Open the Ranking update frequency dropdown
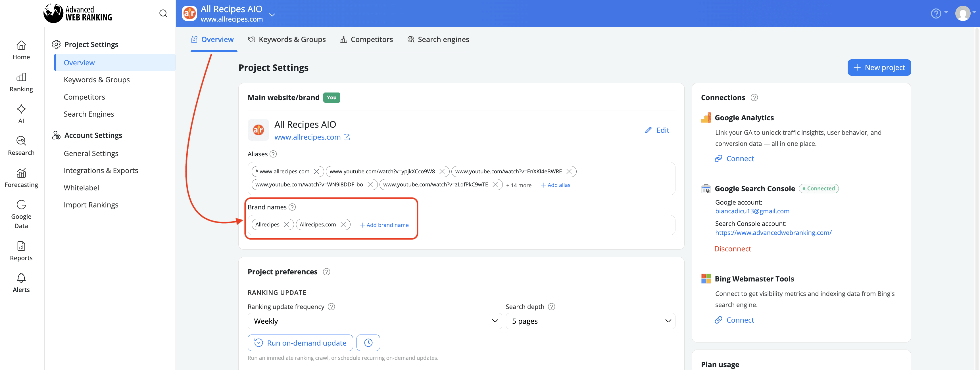Image resolution: width=980 pixels, height=370 pixels. 375,321
